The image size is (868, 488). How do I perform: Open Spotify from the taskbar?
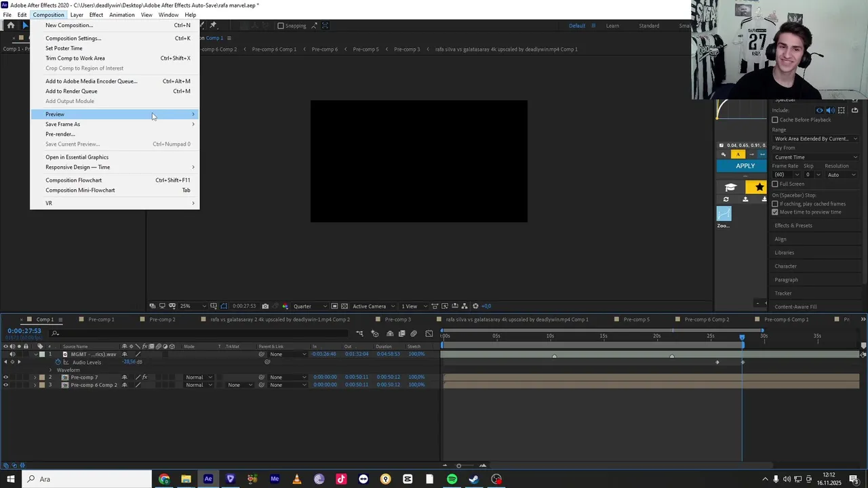click(452, 479)
